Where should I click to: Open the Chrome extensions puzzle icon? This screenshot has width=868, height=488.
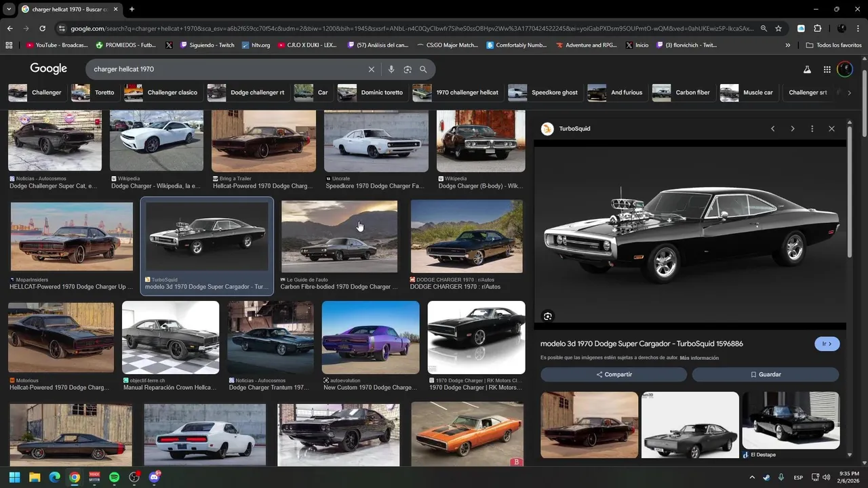[817, 28]
